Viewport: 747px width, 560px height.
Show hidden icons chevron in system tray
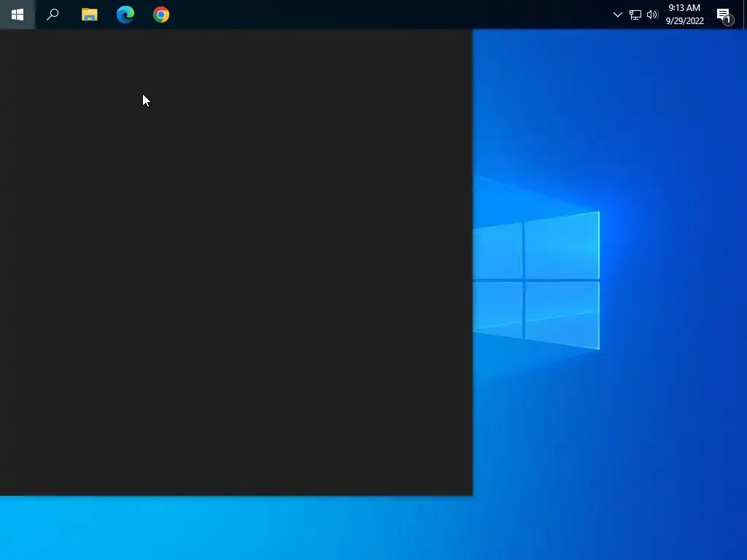point(617,15)
